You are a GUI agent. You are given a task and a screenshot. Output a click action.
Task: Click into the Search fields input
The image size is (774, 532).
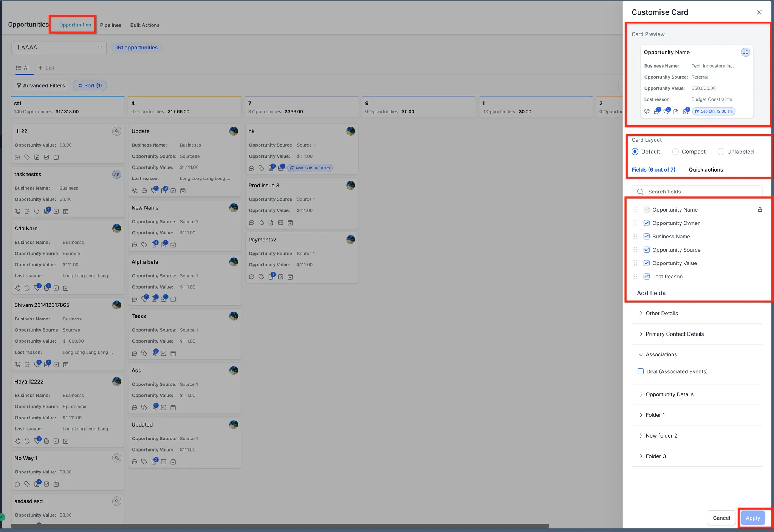click(x=699, y=192)
